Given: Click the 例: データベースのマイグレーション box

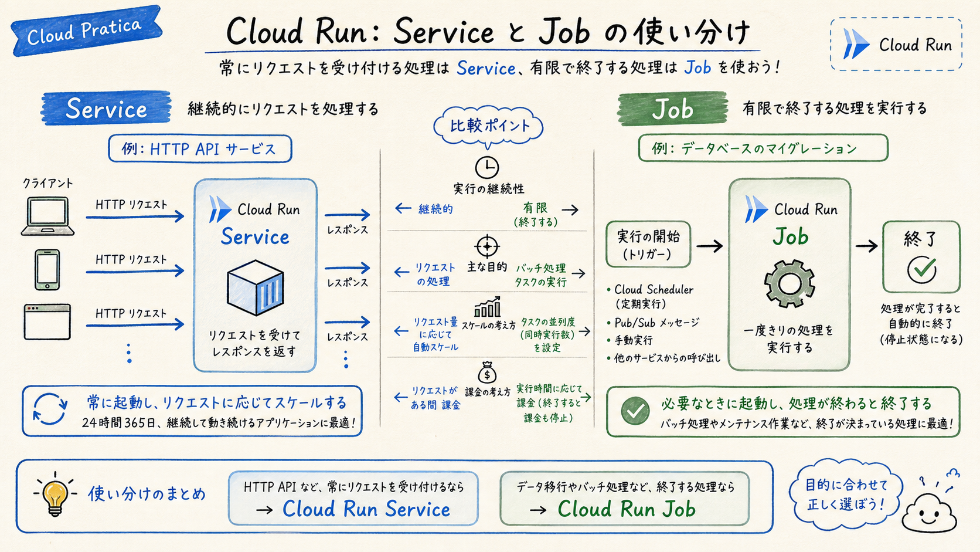Looking at the screenshot, I should click(763, 148).
